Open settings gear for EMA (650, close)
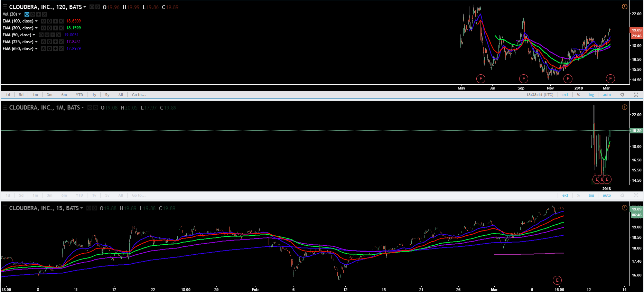The image size is (644, 292). click(49, 49)
